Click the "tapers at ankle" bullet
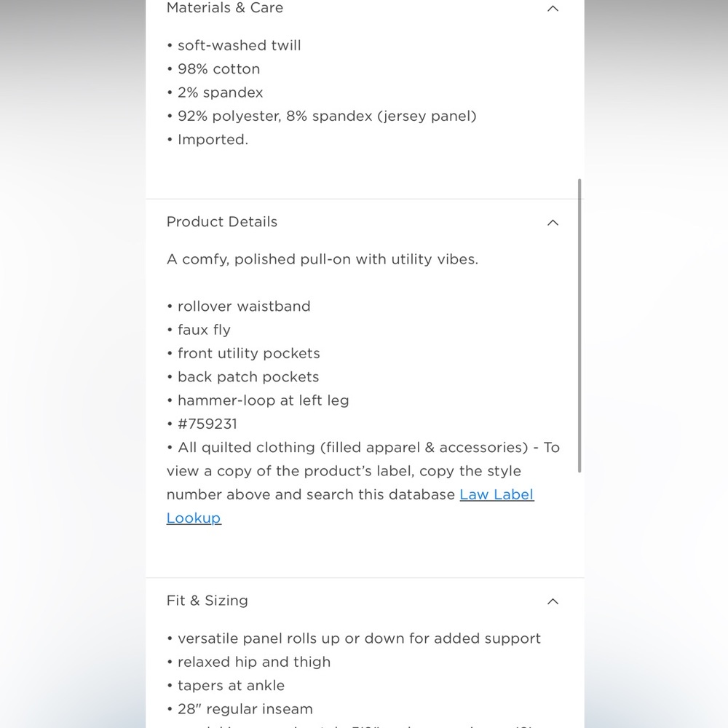This screenshot has width=728, height=728. tap(231, 685)
